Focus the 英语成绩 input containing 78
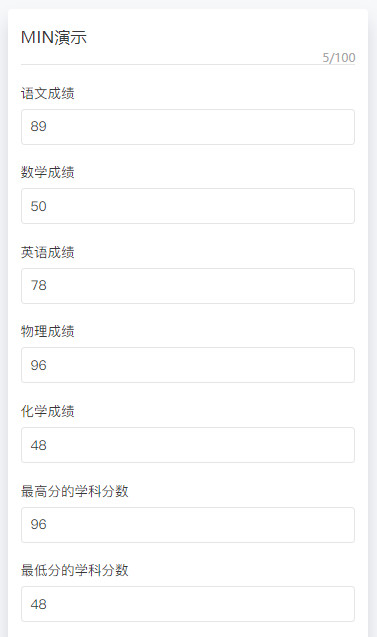 [x=188, y=286]
